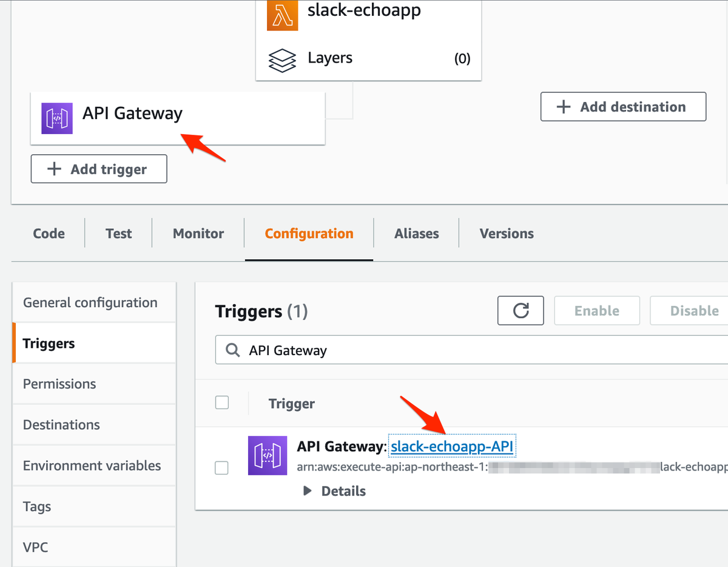Tick the select-all triggers header checkbox

[222, 402]
